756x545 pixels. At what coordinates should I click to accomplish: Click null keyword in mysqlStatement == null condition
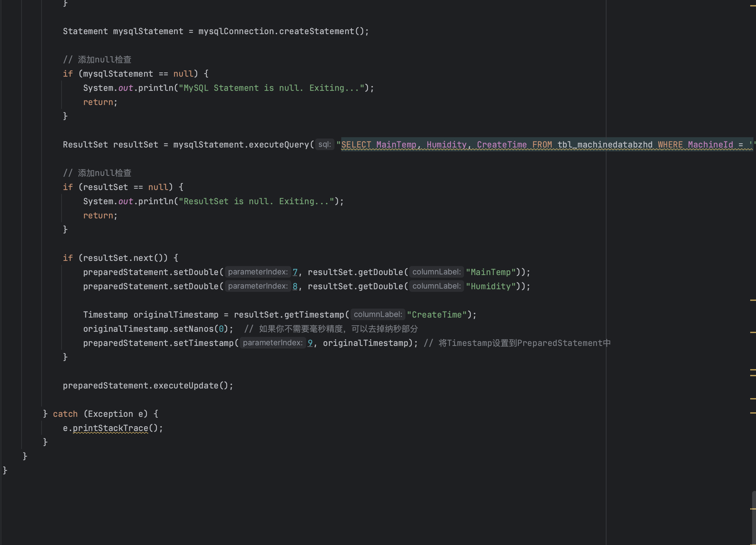[x=183, y=74]
